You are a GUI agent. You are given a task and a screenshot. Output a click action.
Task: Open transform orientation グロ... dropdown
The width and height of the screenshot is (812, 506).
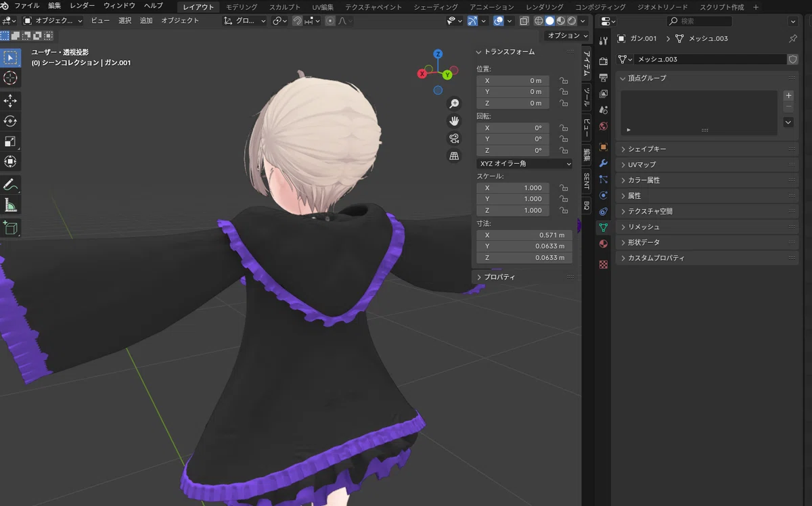point(245,21)
